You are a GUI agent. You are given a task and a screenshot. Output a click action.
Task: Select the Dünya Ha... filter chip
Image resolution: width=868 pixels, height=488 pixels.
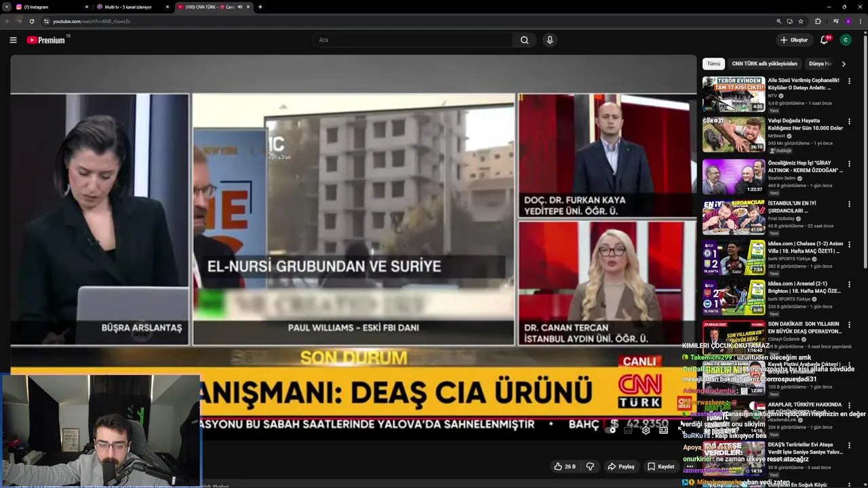pyautogui.click(x=820, y=64)
